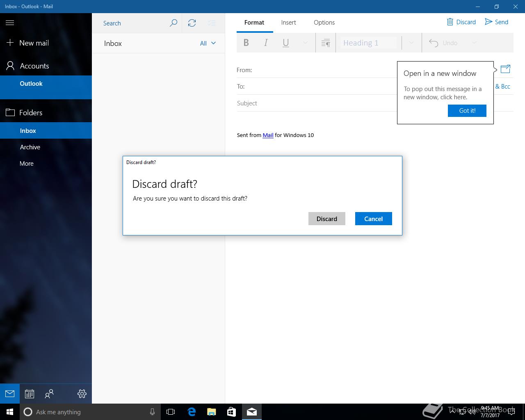Screen dimensions: 525x420
Task: Click the search magnifier icon
Action: tap(173, 23)
